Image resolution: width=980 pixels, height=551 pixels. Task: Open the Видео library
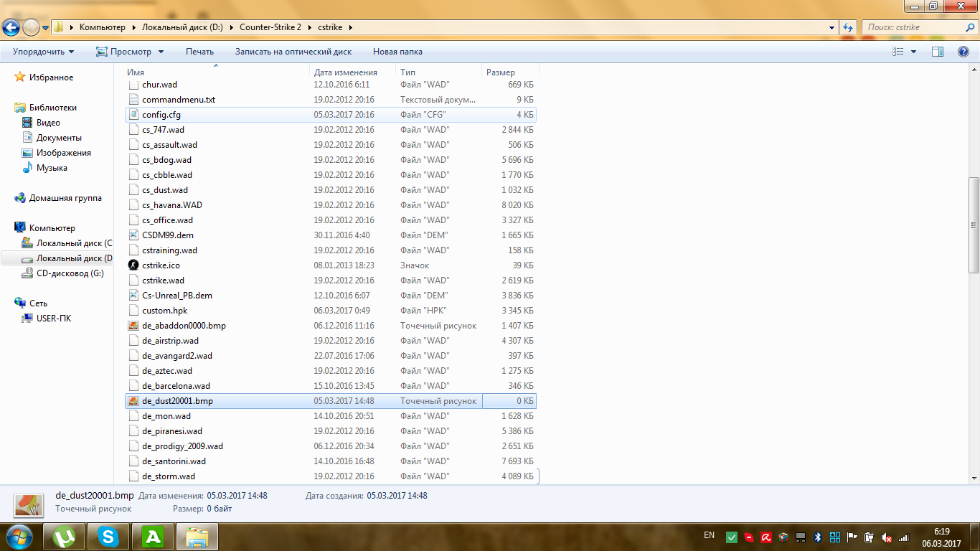pos(48,123)
